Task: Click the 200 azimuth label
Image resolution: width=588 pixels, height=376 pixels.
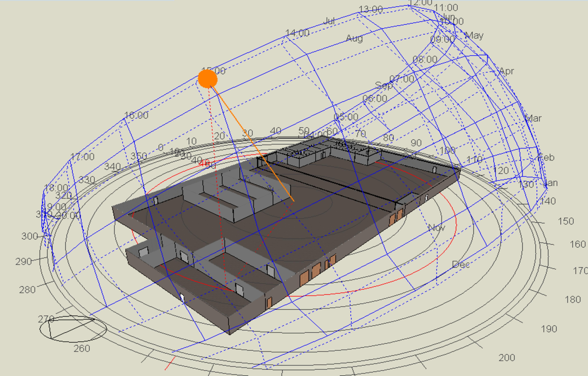Action: (x=507, y=358)
